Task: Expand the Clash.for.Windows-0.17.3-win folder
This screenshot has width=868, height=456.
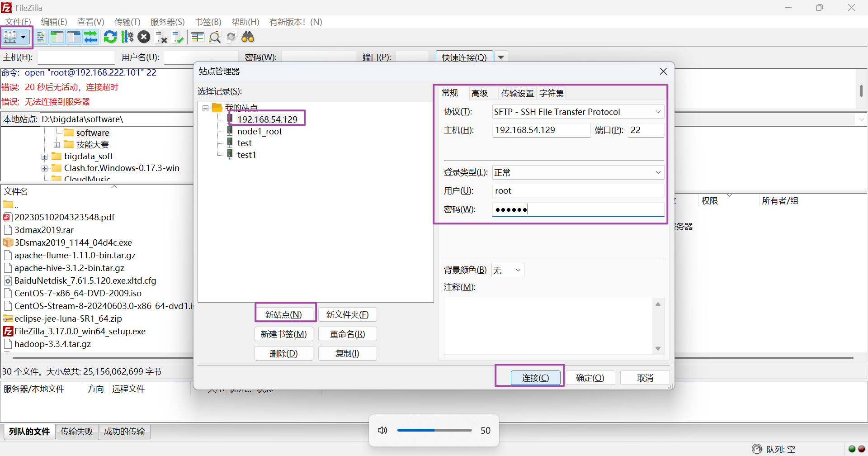Action: (x=44, y=168)
